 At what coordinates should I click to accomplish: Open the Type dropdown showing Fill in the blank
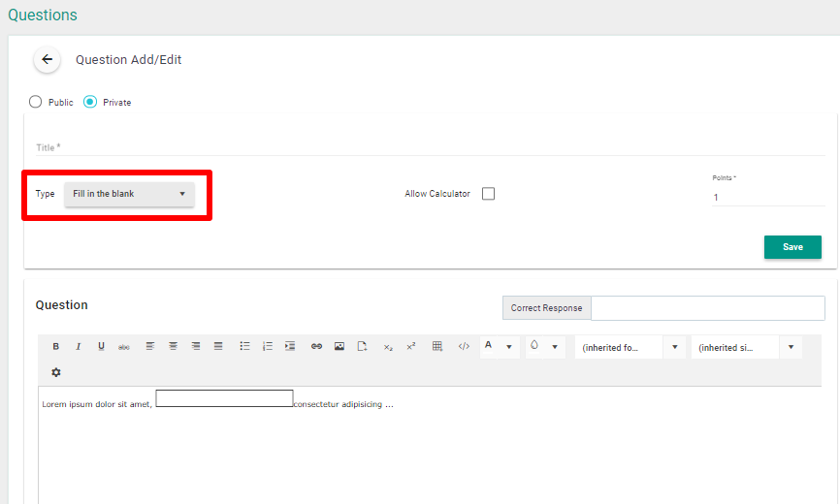(129, 194)
